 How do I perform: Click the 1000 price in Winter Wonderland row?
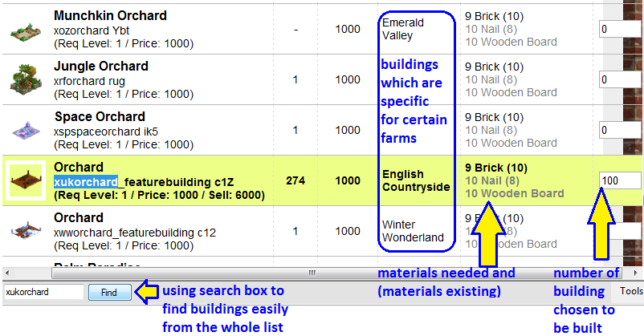(348, 231)
